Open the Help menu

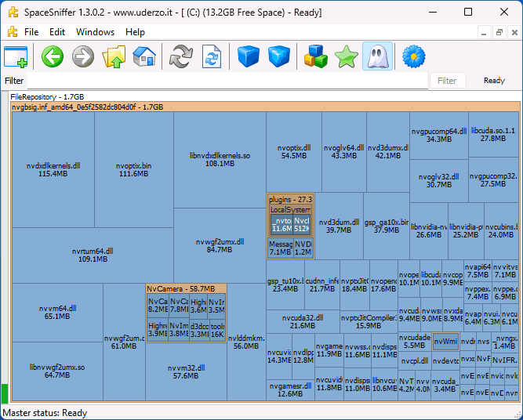[135, 32]
